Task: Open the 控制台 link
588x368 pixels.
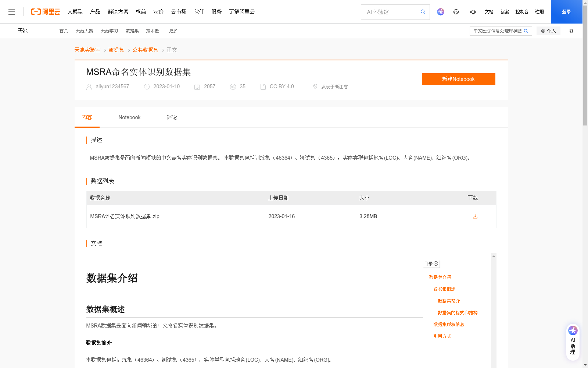Action: [522, 12]
